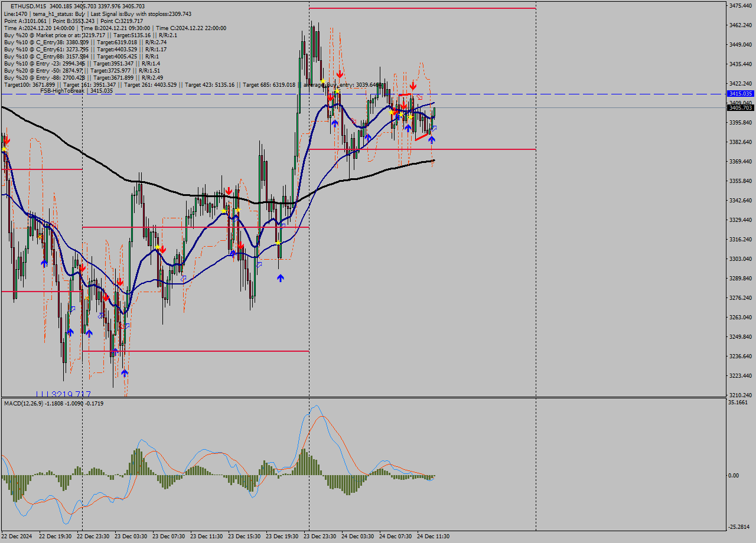Click the 24 Dec 07:30 time label
The image size is (756, 543).
(x=395, y=537)
